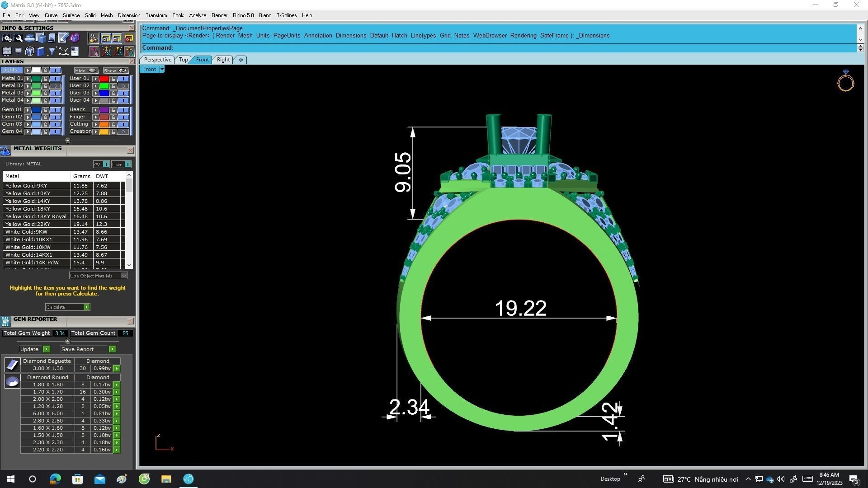
Task: Open File Explorer from the taskbar
Action: point(166,479)
